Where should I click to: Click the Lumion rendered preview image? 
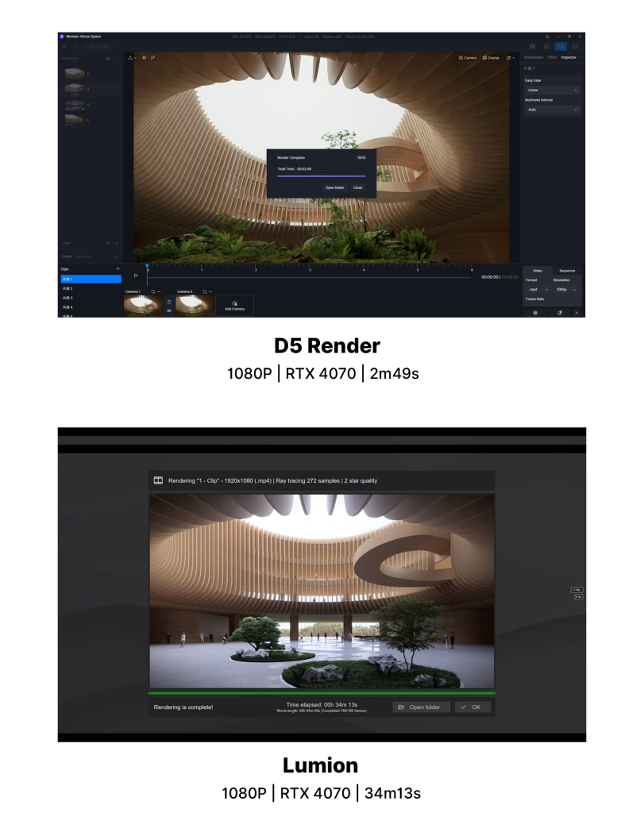coord(322,591)
